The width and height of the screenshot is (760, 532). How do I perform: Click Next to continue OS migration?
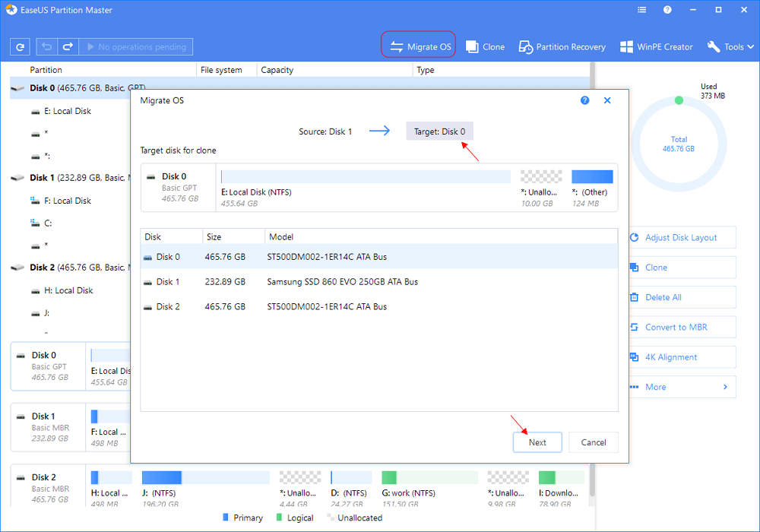point(537,442)
